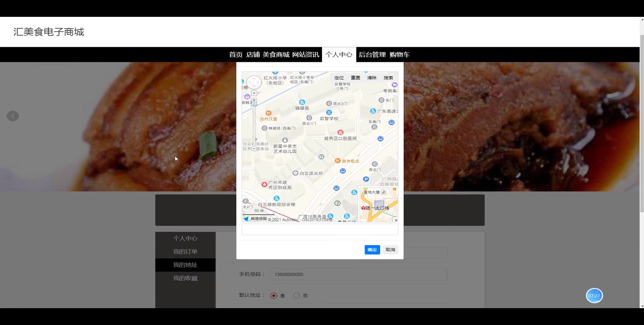Click the map zoom slider track
644x325 pixels.
point(254,126)
